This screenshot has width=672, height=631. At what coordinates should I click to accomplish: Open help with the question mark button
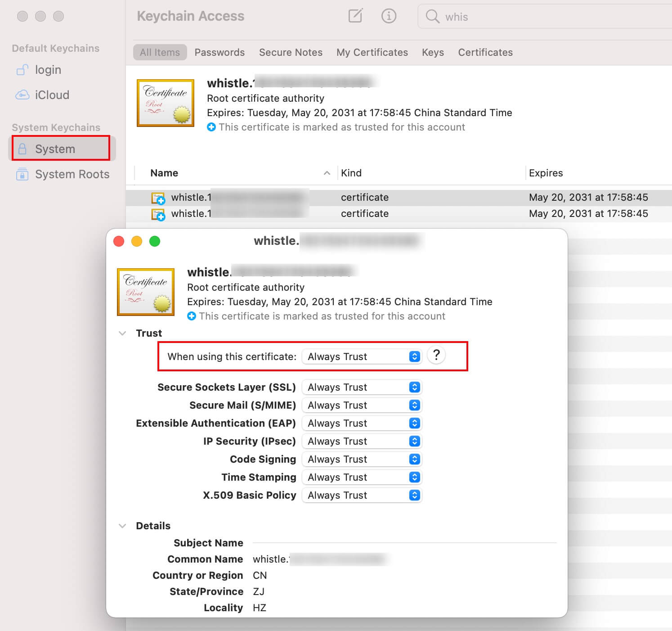pyautogui.click(x=436, y=355)
